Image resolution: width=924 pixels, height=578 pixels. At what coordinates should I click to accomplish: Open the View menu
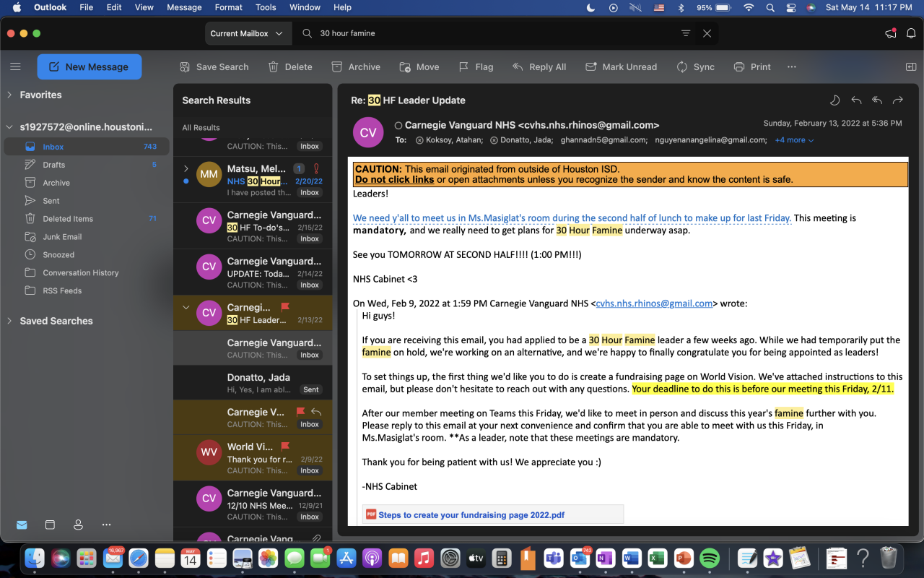pos(144,8)
